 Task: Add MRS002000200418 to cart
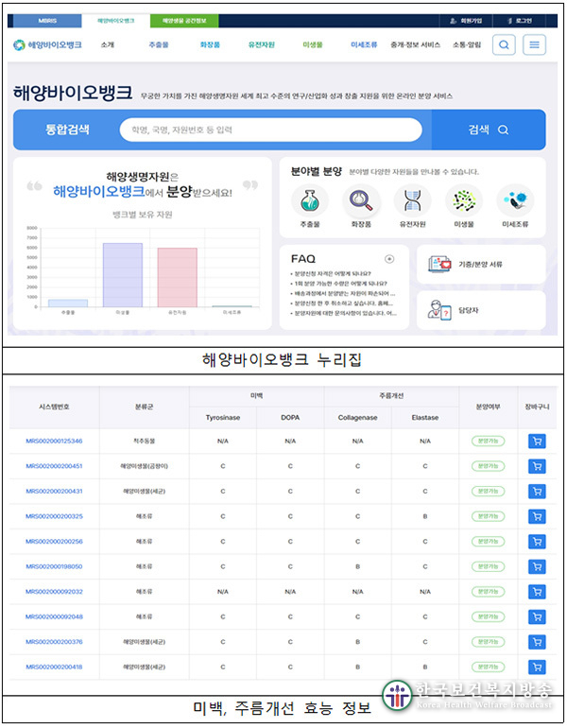point(537,667)
